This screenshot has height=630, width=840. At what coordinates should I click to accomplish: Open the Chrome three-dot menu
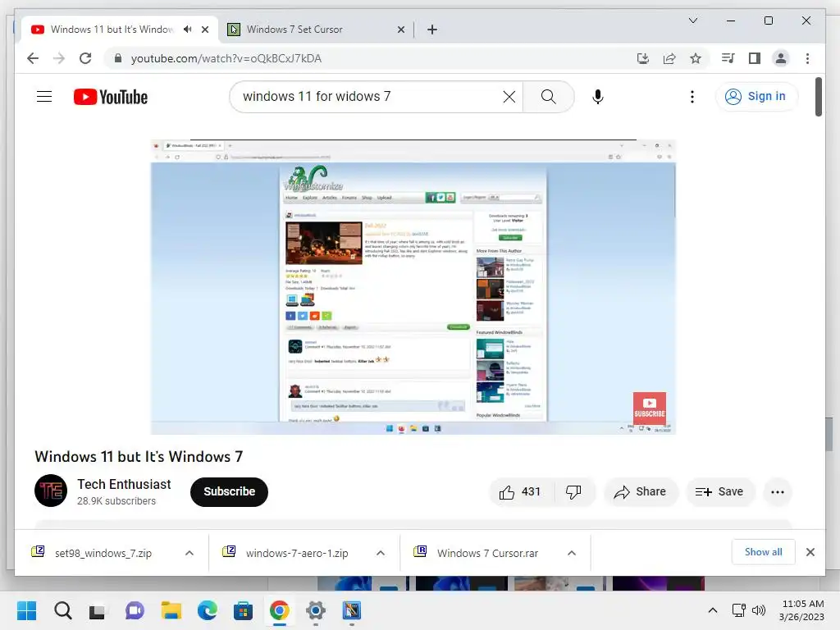point(807,58)
